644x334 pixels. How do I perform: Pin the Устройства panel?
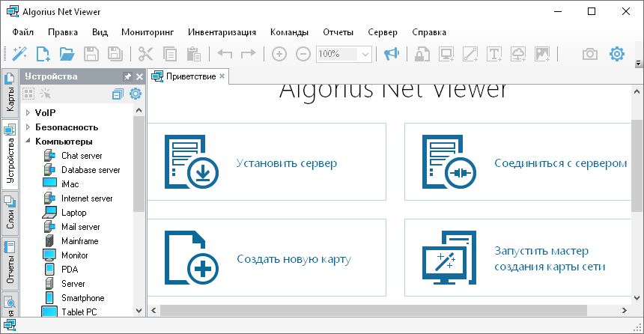pyautogui.click(x=127, y=76)
